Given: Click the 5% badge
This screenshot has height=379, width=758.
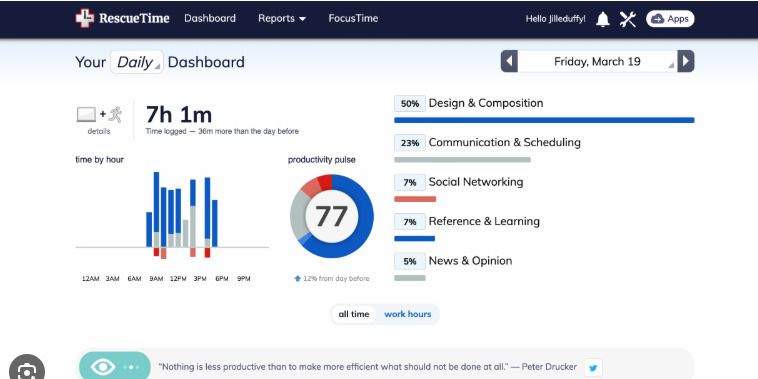Looking at the screenshot, I should pyautogui.click(x=410, y=261).
